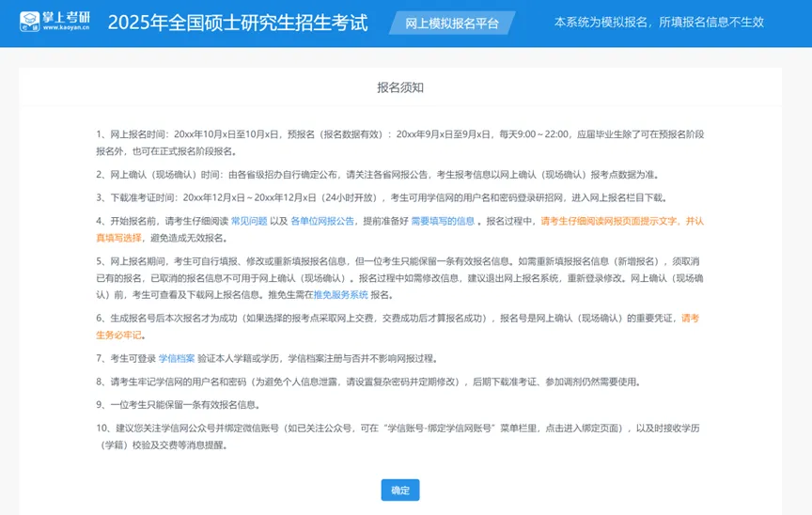Click item 2 text 网上确认（现场确认）时间
Screen dimensions: 812x515
(x=166, y=175)
